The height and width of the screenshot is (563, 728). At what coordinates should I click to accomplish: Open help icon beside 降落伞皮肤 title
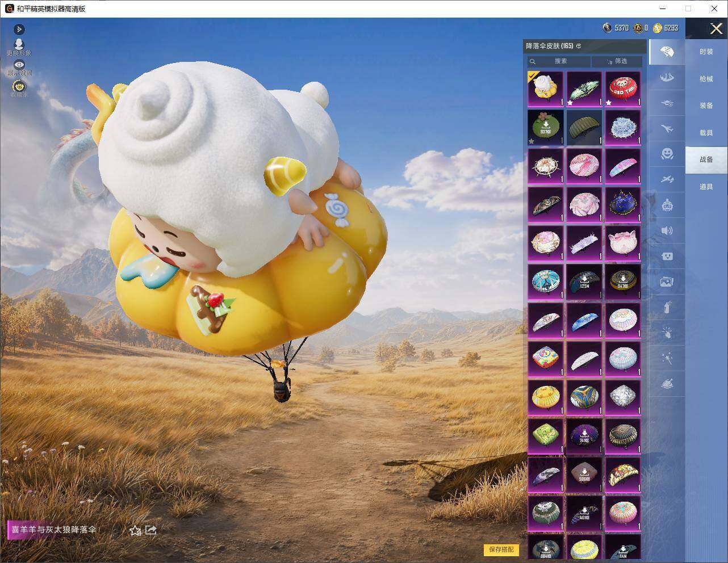[579, 46]
